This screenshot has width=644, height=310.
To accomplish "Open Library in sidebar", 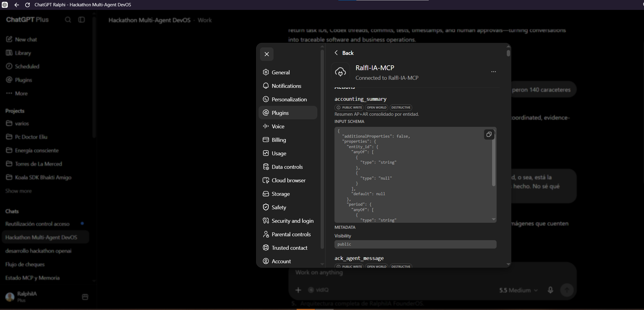I will coord(45,53).
